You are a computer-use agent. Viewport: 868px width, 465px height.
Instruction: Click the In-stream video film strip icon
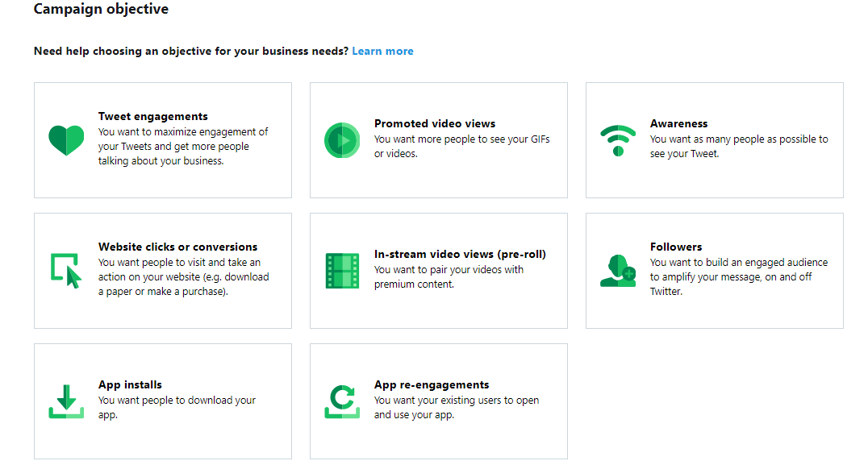point(342,271)
